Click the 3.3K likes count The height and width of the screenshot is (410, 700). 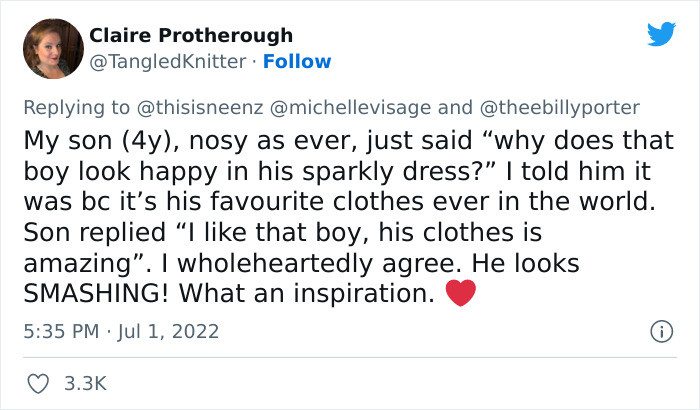point(86,383)
